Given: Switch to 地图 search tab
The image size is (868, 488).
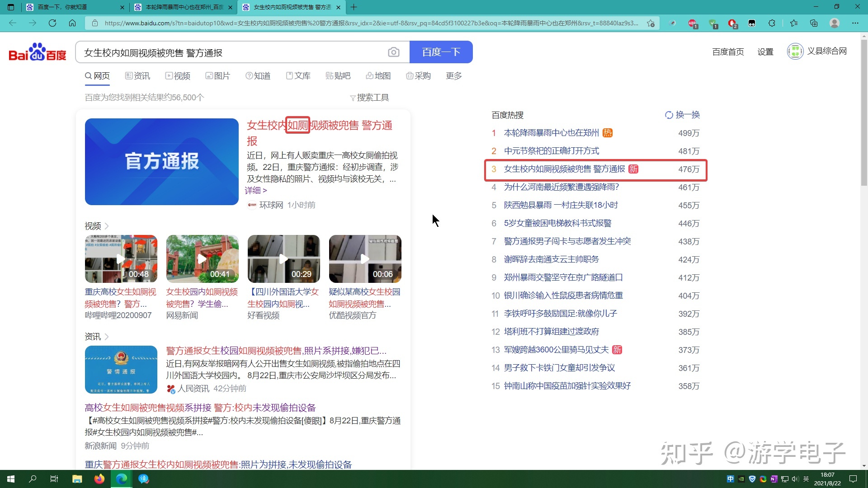Looking at the screenshot, I should tap(378, 76).
